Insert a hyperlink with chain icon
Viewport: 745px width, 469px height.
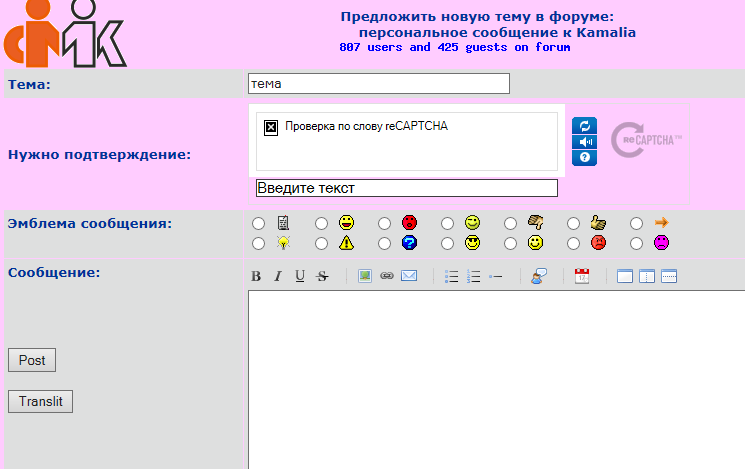[387, 276]
